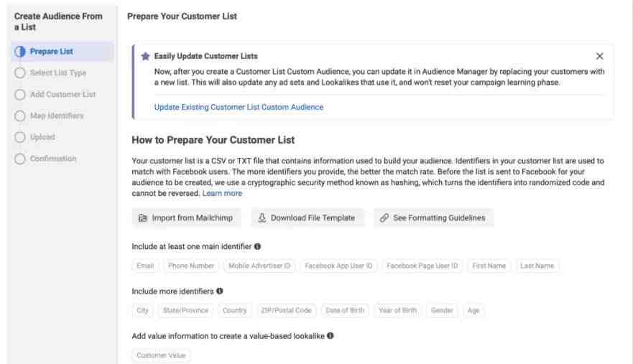Click the link icon for Formatting Guidelines
The image size is (633, 364).
click(385, 218)
